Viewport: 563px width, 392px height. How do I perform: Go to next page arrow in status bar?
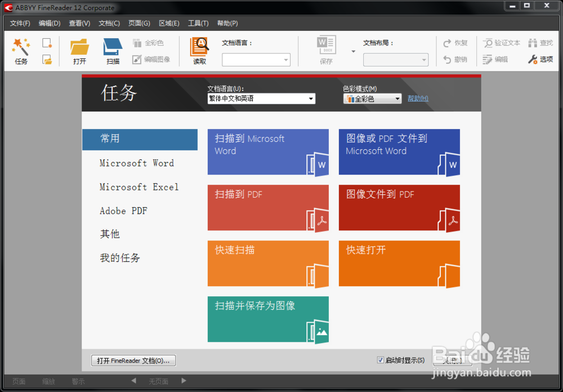[x=184, y=381]
